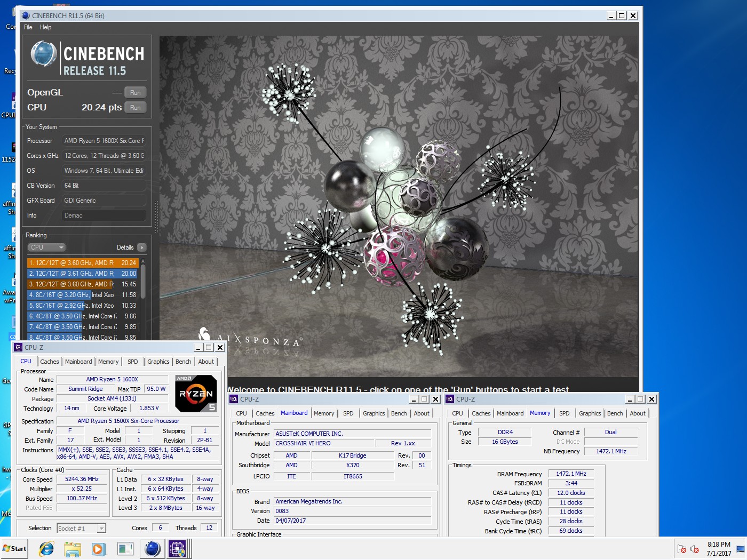The image size is (747, 560).
Task: Click the Processor field in Your System
Action: pos(104,141)
